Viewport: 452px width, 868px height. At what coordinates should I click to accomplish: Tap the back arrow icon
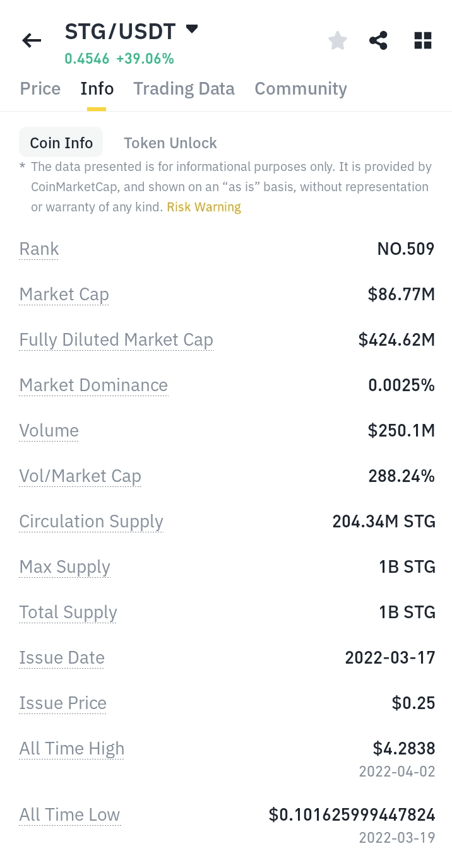point(32,41)
